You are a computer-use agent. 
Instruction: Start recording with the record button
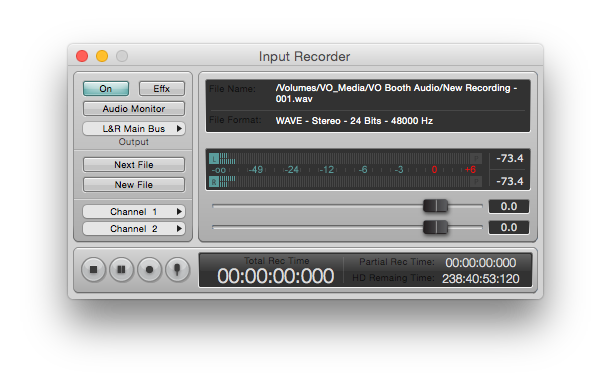click(149, 269)
